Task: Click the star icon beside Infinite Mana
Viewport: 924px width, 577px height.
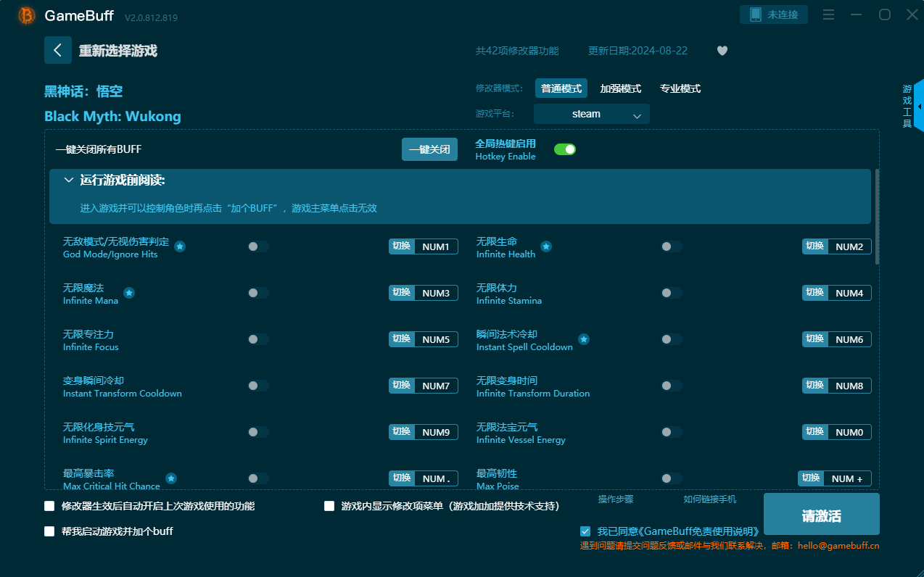Action: pos(129,293)
